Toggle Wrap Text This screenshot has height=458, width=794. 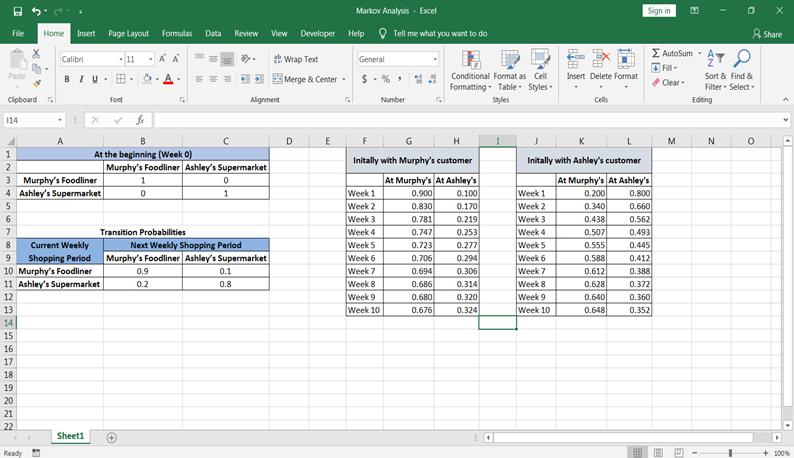(x=296, y=59)
